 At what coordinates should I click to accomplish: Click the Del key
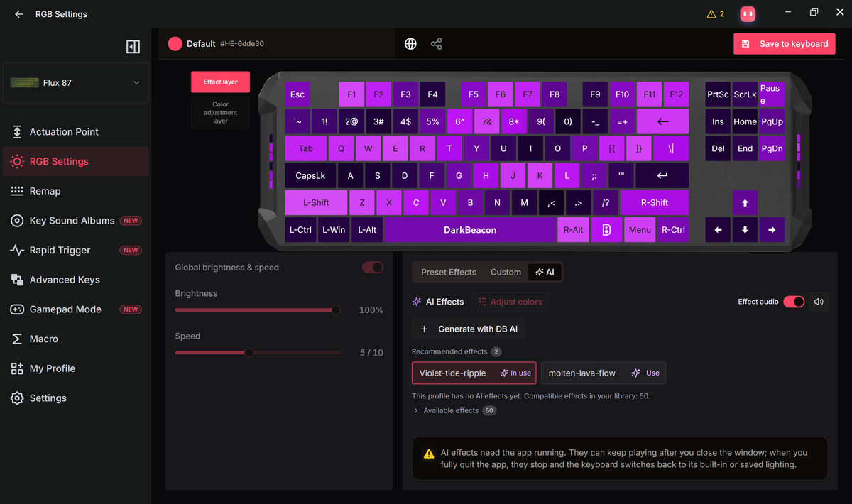pos(718,148)
